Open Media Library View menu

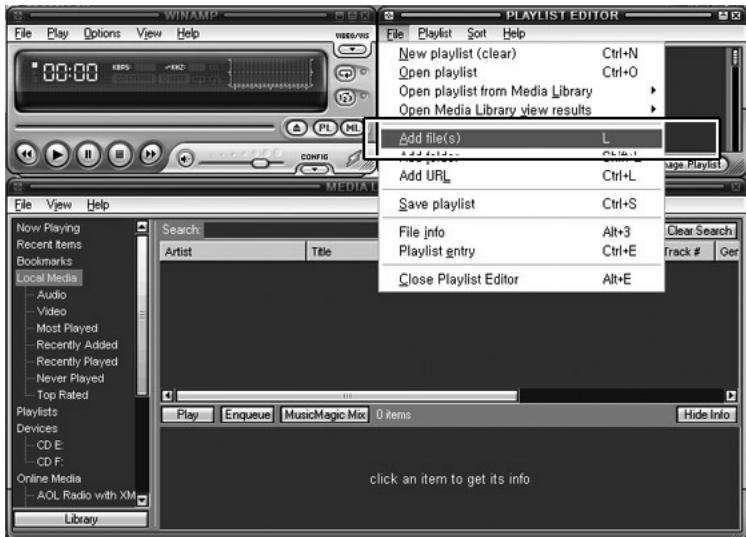click(59, 205)
